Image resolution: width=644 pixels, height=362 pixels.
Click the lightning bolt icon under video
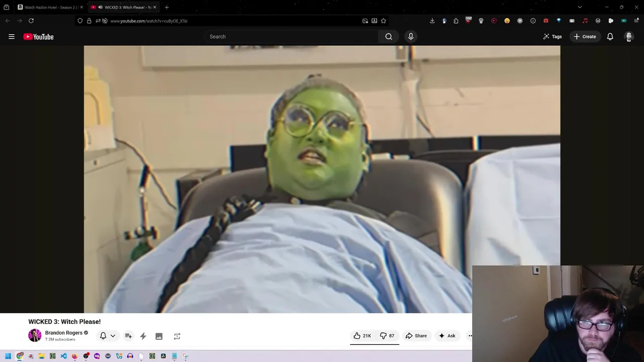click(143, 336)
